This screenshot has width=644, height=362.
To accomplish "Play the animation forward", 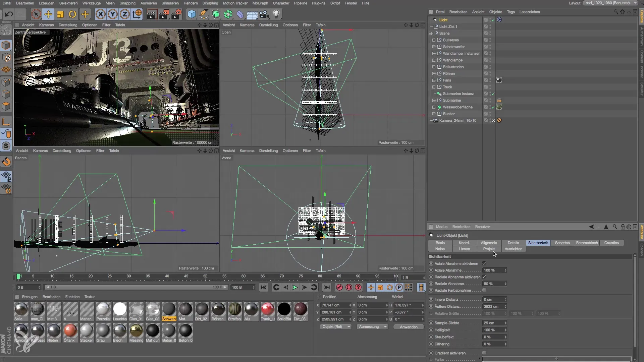I will [295, 287].
